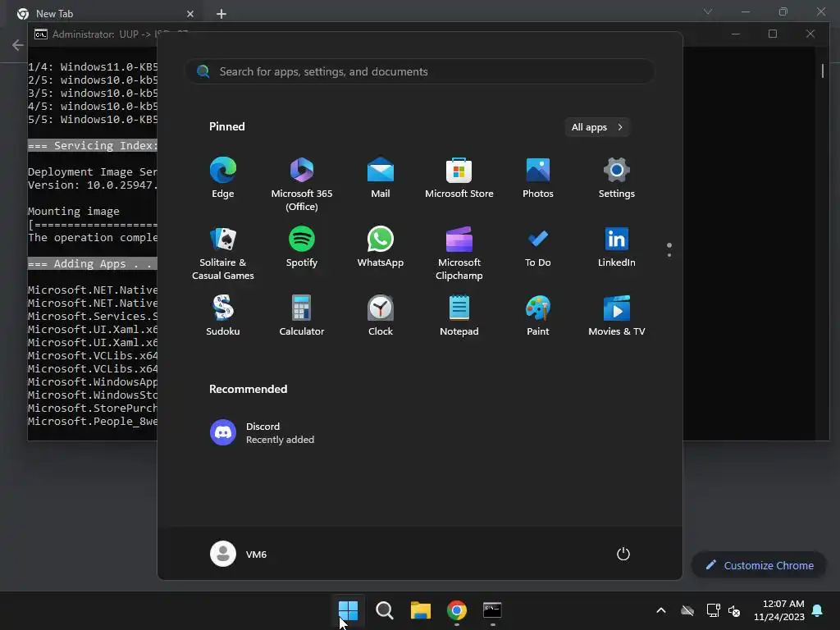Screen dimensions: 840x630
Task: Open File Explorer from the taskbar
Action: (x=421, y=610)
